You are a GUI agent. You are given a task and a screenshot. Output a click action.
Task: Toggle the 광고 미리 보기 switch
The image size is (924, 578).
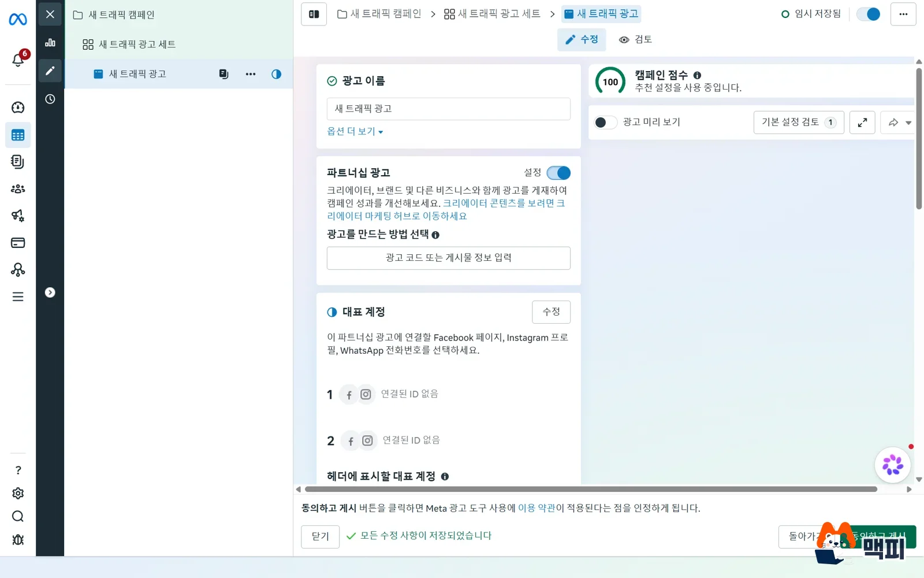point(606,123)
